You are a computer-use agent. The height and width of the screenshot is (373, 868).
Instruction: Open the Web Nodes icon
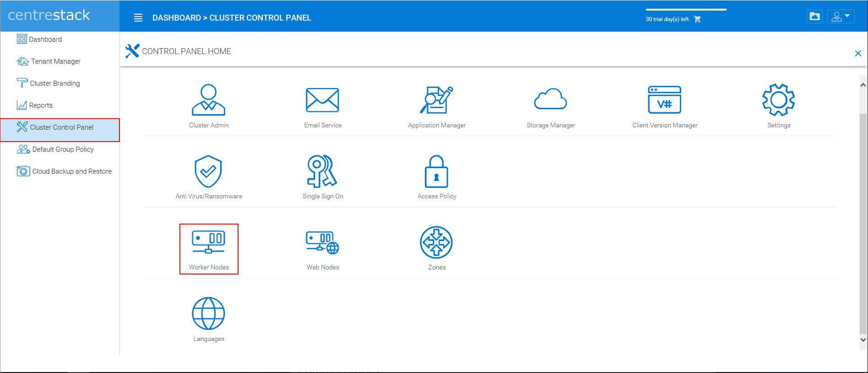(x=322, y=243)
